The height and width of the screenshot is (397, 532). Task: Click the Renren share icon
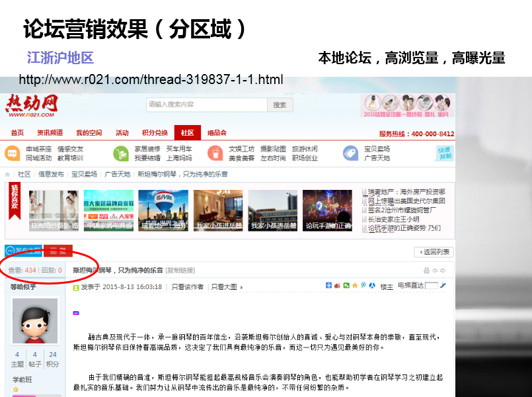372,286
